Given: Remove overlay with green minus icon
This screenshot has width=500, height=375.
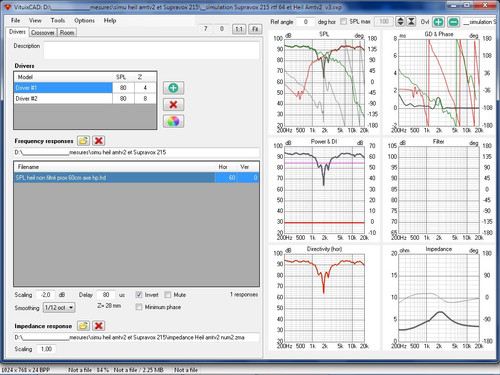Looking at the screenshot, I should (453, 22).
